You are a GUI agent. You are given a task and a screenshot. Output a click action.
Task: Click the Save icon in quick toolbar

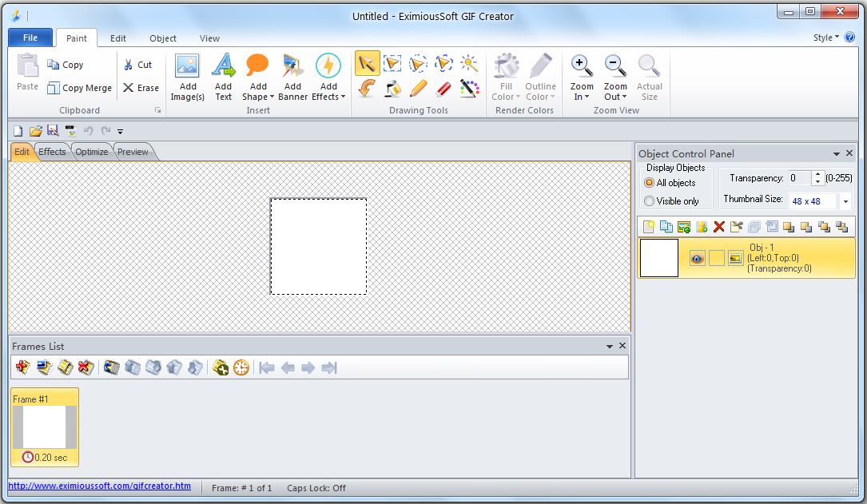click(53, 131)
